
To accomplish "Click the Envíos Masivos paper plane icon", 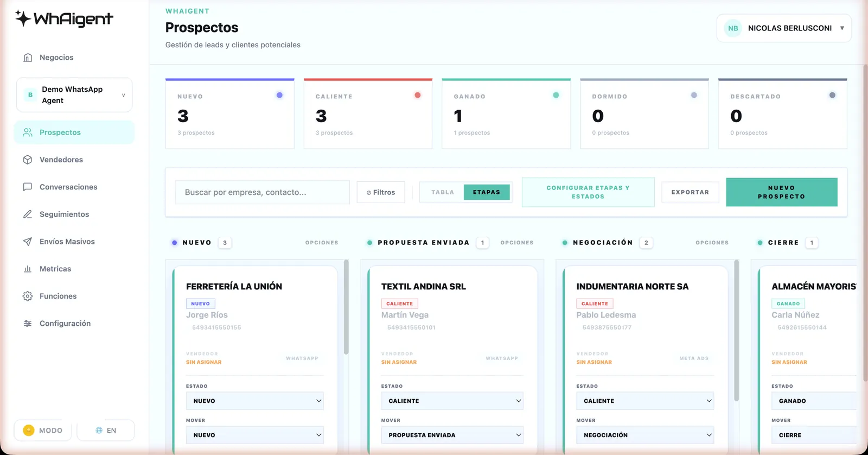I will [28, 242].
